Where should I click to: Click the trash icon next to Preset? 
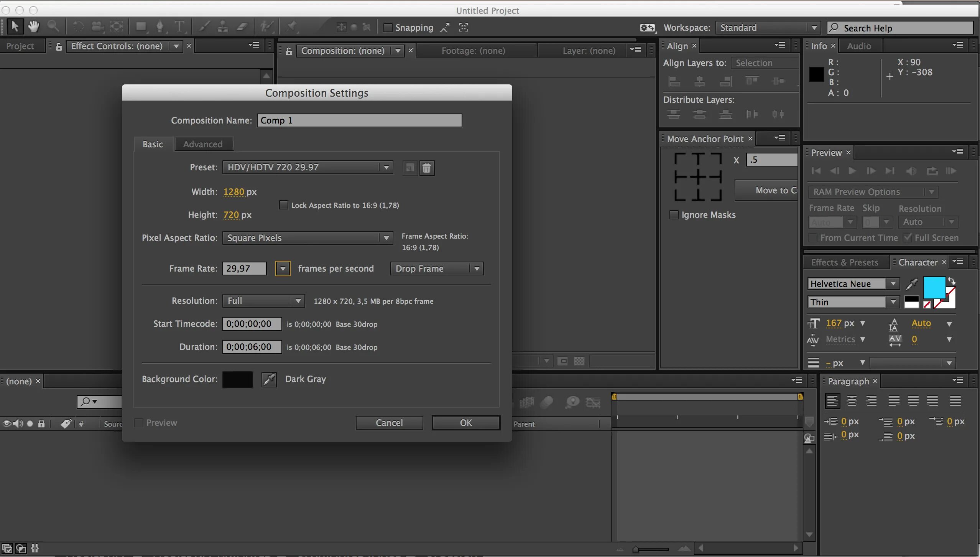[x=427, y=168]
